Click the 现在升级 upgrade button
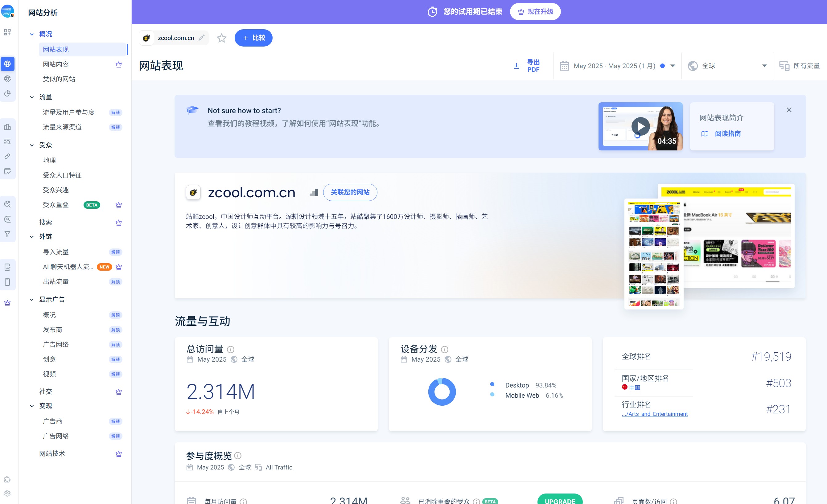This screenshot has height=504, width=827. click(535, 12)
